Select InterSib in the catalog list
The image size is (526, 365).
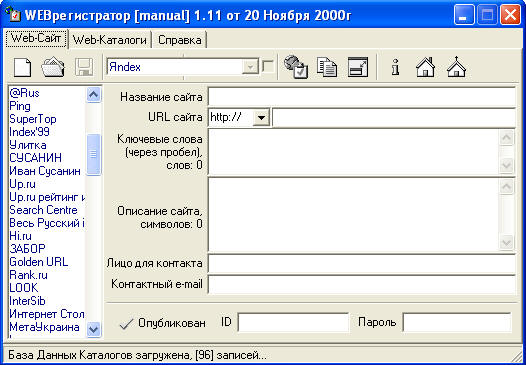[x=27, y=301]
